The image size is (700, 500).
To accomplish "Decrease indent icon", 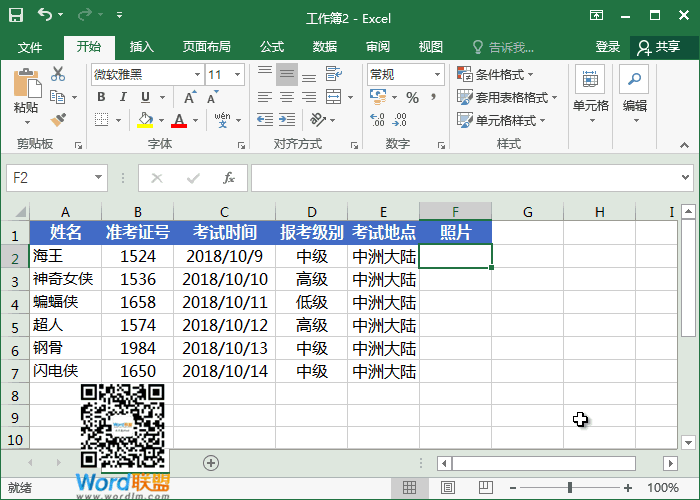I will point(265,120).
